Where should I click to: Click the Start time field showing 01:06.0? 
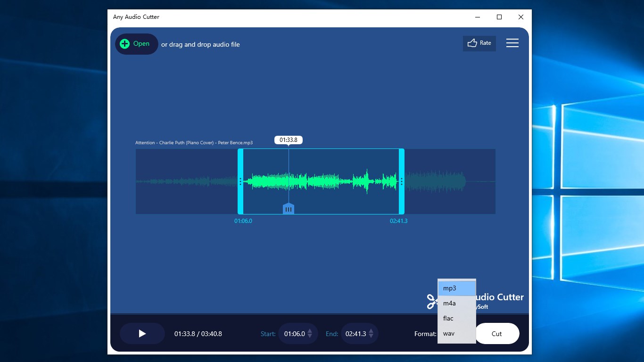(x=295, y=333)
